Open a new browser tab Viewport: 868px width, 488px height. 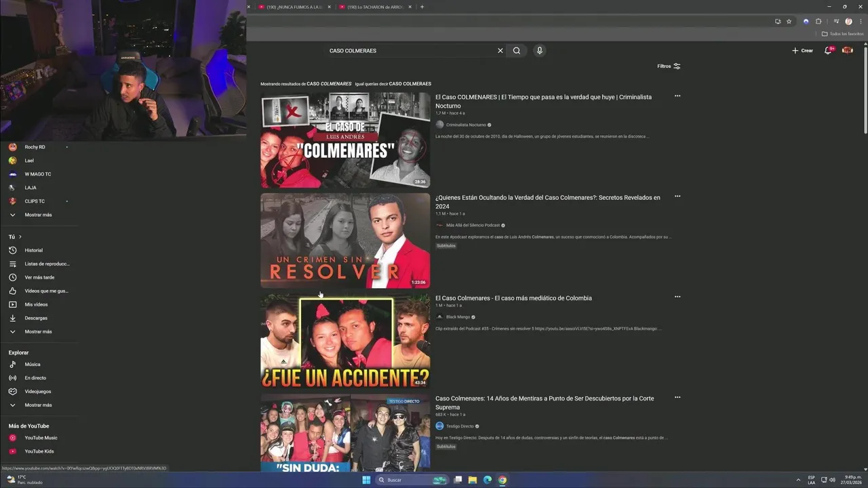pyautogui.click(x=422, y=7)
